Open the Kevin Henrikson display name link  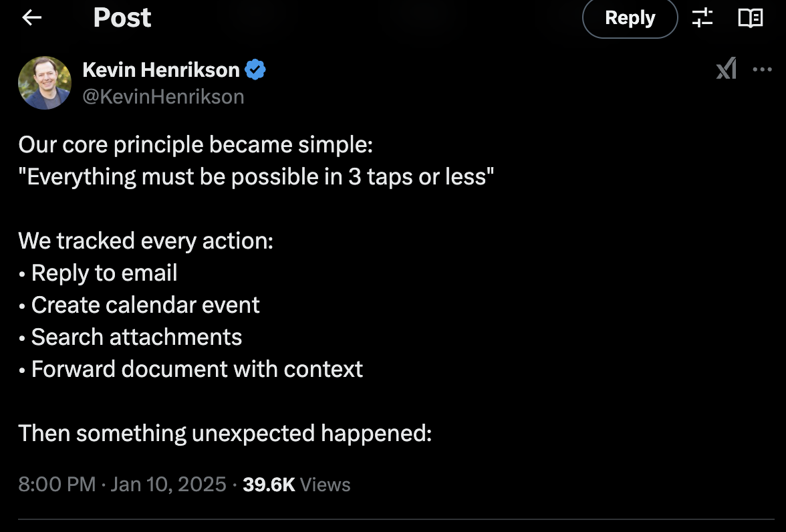coord(160,70)
